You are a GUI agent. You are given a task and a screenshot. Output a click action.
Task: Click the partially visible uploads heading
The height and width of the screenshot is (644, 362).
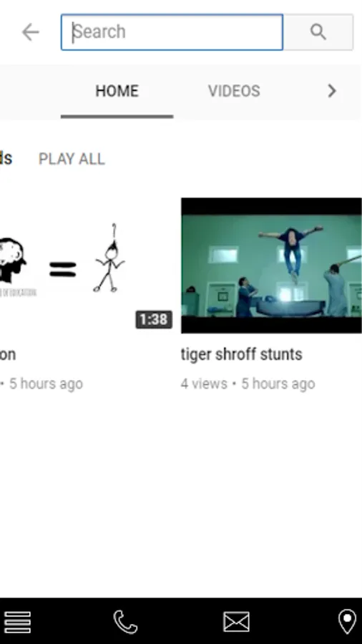coord(6,159)
